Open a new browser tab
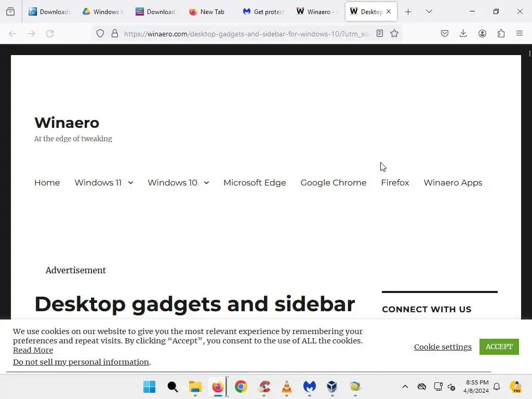Screen dimensions: 532x399 [x=408, y=12]
